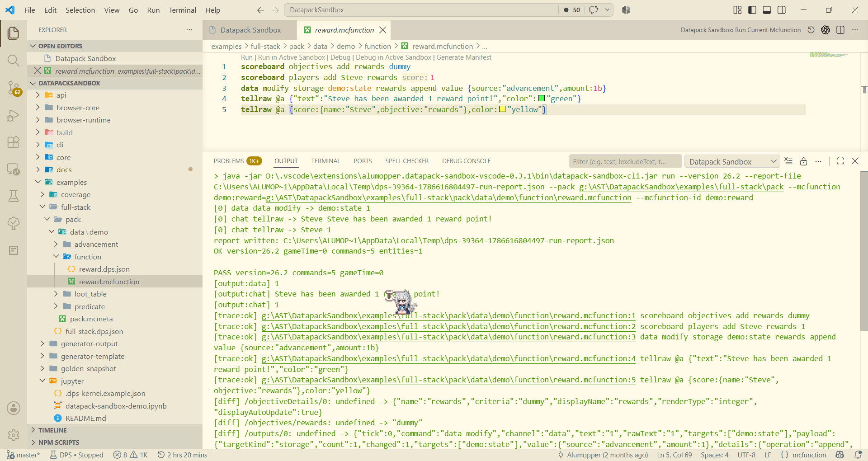Click the yellow color swatch on line 5
This screenshot has height=461, width=868.
502,109
